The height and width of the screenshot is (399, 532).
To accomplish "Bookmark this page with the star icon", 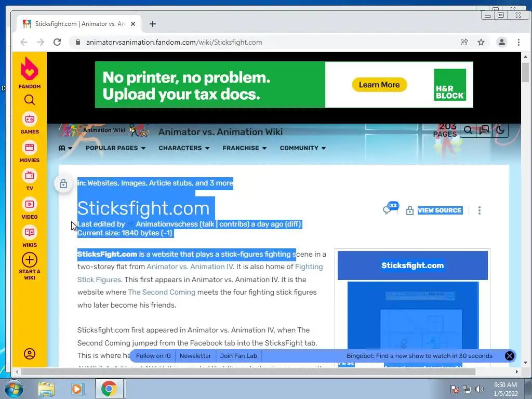I will click(x=481, y=42).
